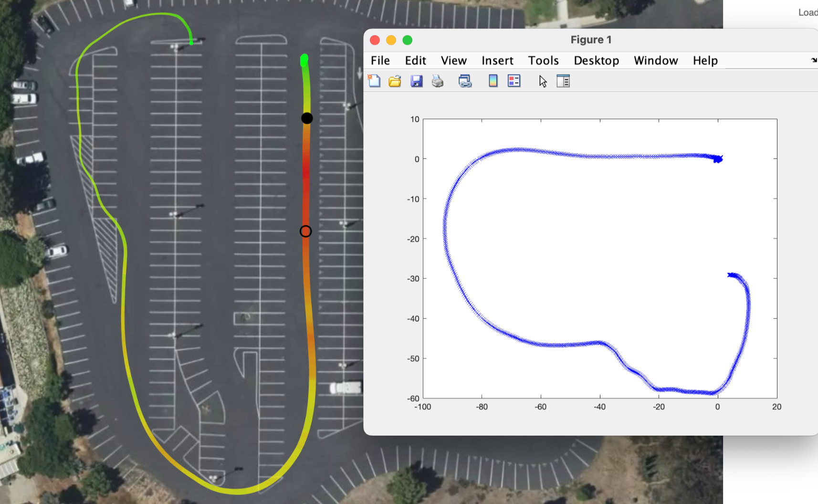This screenshot has width=818, height=504.
Task: Click the x-axis tick label -100
Action: tap(422, 407)
